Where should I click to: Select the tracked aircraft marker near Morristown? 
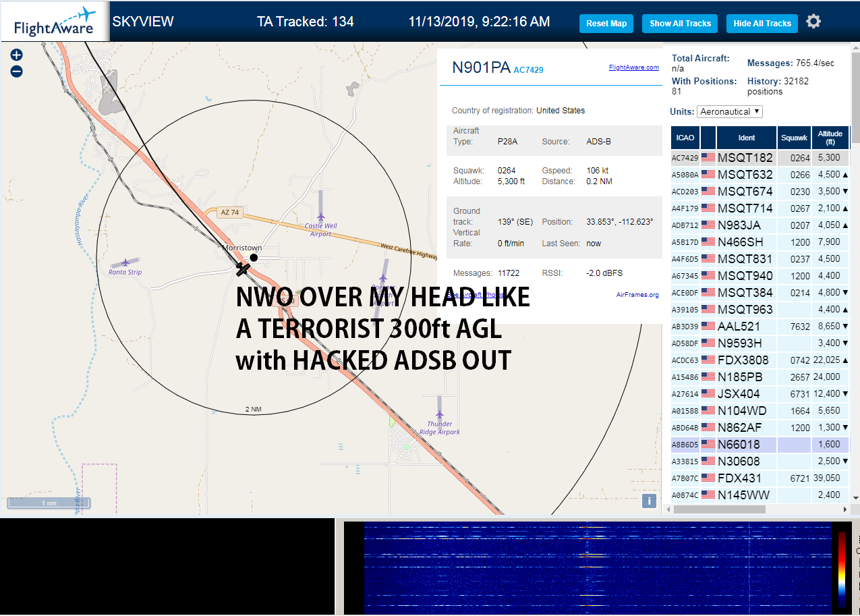click(243, 269)
